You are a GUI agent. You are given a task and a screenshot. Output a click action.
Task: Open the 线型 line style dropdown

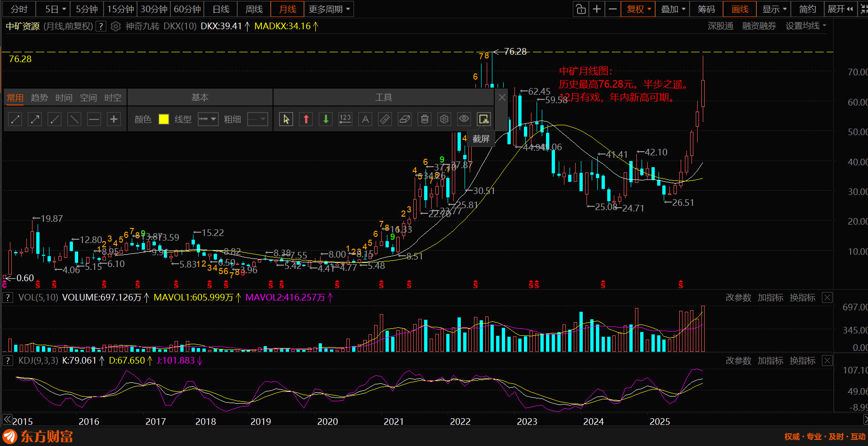coord(208,119)
